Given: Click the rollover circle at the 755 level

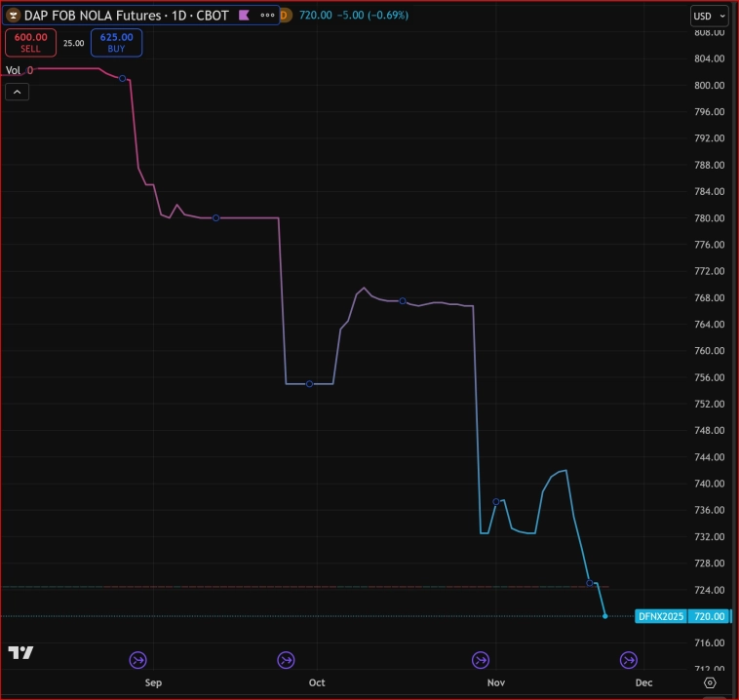Looking at the screenshot, I should click(x=309, y=384).
